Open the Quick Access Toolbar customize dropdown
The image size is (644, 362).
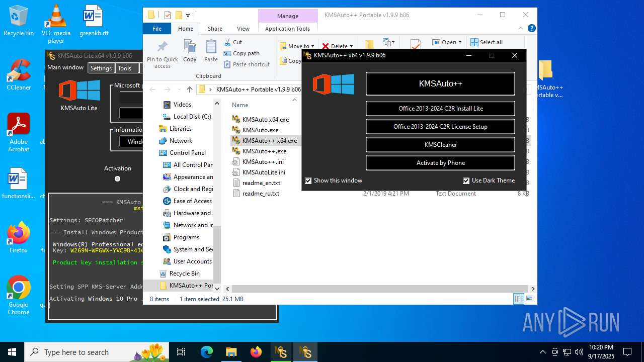pyautogui.click(x=188, y=15)
